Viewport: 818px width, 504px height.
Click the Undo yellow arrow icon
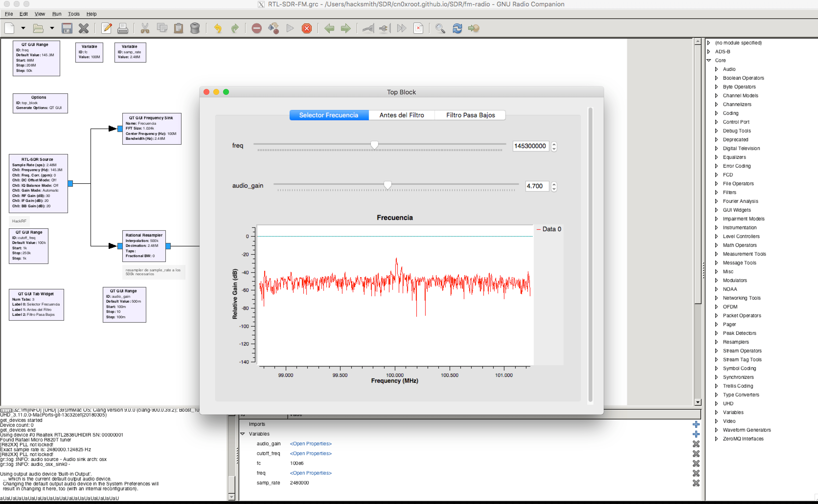[218, 28]
